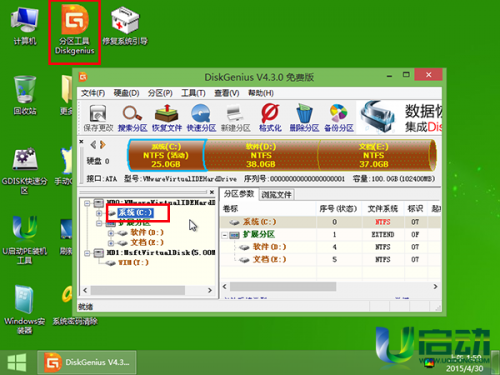Screen dimensions: 500x375
Task: Click the 系统(C:) 25.0GB partition bar
Action: click(x=166, y=155)
